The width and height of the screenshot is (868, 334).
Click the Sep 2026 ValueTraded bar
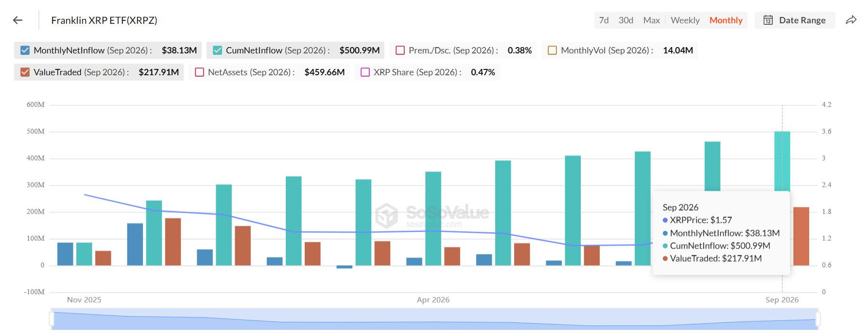click(x=801, y=236)
